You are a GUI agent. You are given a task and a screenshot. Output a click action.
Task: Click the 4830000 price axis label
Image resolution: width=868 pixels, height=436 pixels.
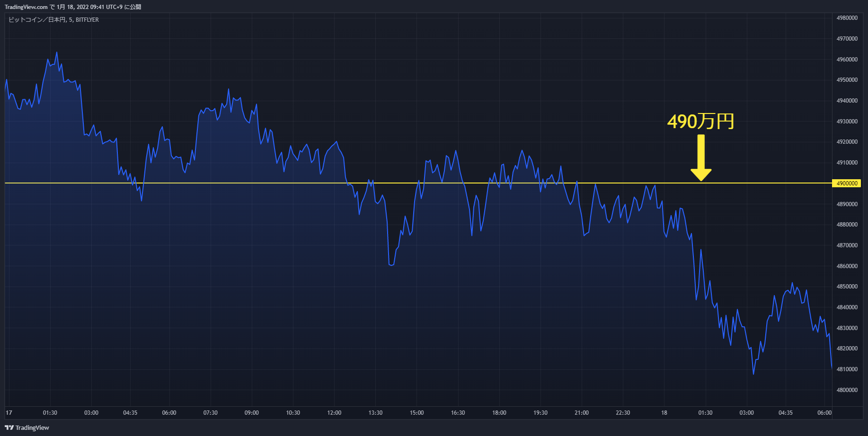847,328
